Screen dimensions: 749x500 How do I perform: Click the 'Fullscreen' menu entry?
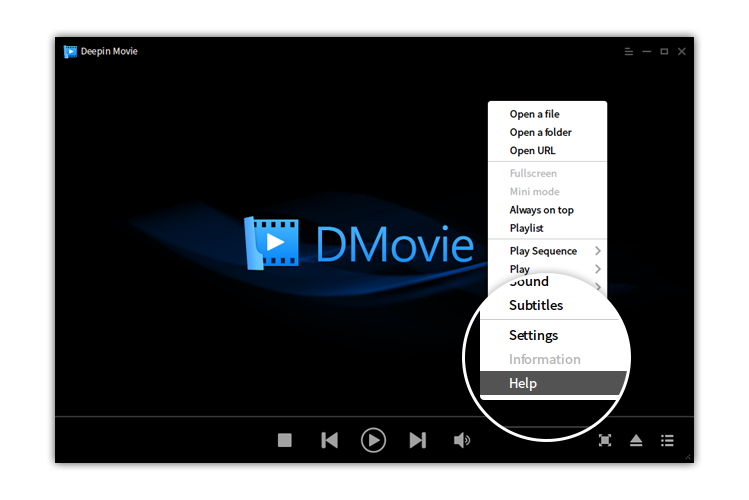click(x=547, y=173)
